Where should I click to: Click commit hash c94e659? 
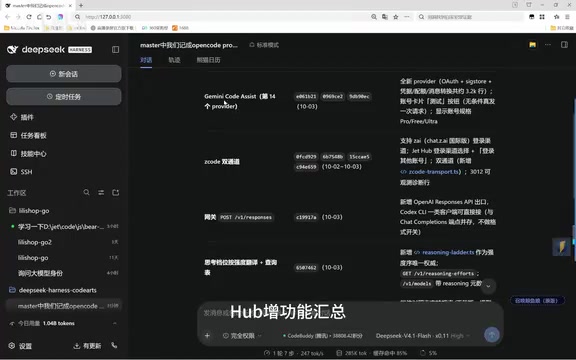click(x=306, y=167)
